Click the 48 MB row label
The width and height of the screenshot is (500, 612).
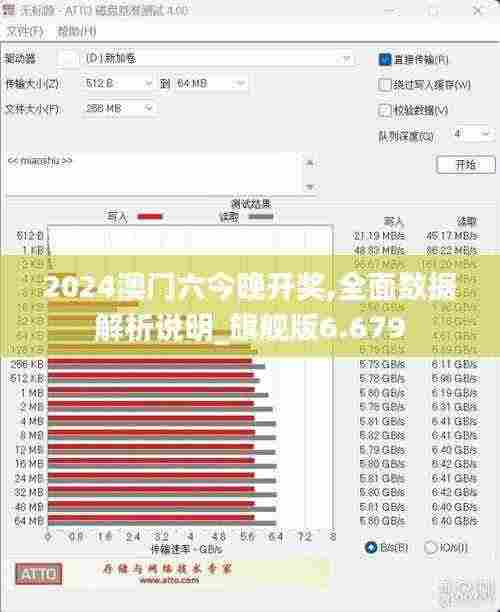pyautogui.click(x=29, y=507)
